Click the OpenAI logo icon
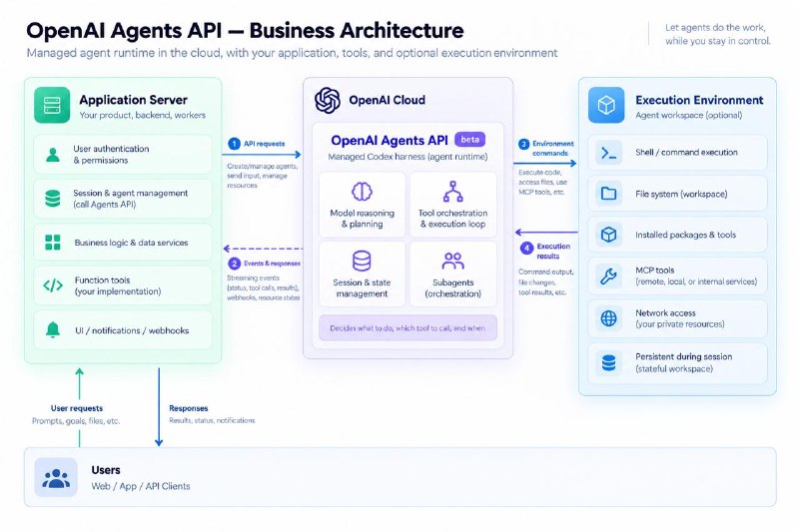This screenshot has width=799, height=532. pyautogui.click(x=328, y=100)
